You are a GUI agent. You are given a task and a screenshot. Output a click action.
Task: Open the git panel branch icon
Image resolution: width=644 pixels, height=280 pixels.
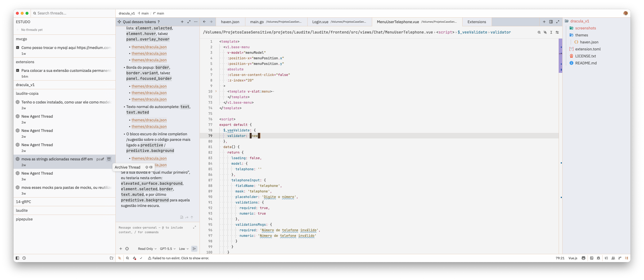tap(620, 258)
